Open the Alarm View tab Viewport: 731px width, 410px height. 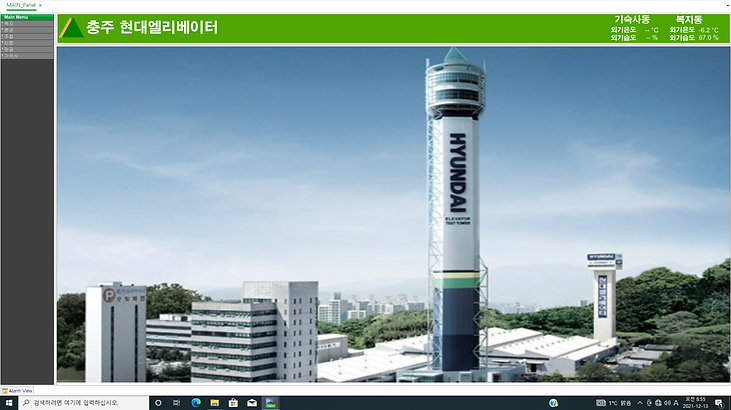click(17, 391)
